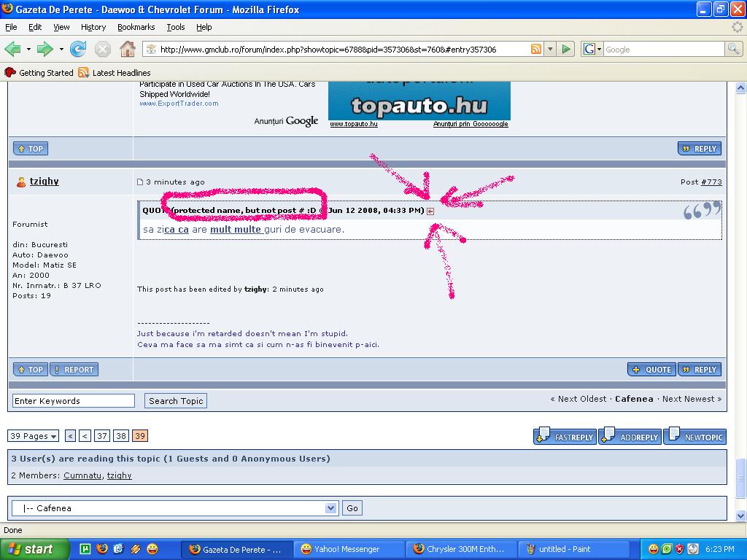Click the REPORT button on the post
The height and width of the screenshot is (560, 747).
tap(73, 370)
